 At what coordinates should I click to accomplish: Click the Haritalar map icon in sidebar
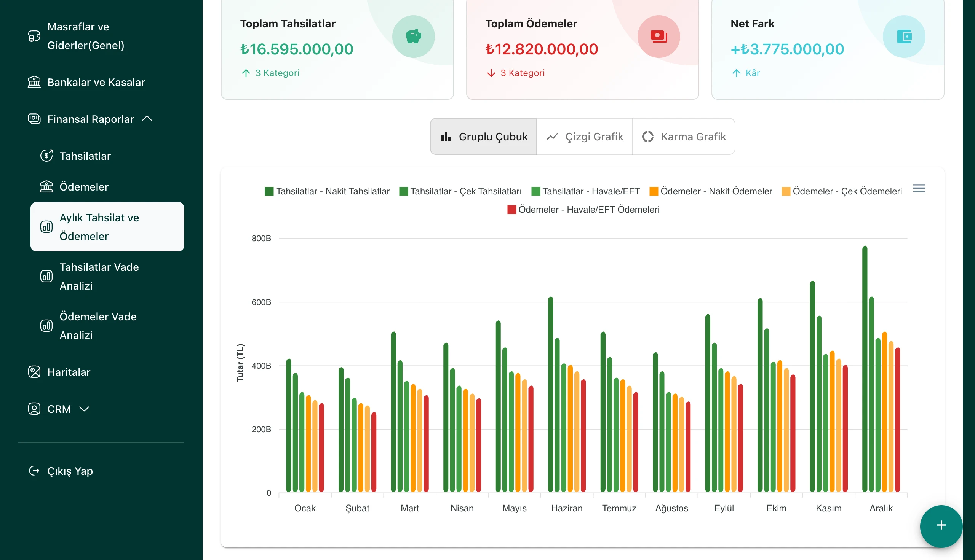tap(34, 372)
